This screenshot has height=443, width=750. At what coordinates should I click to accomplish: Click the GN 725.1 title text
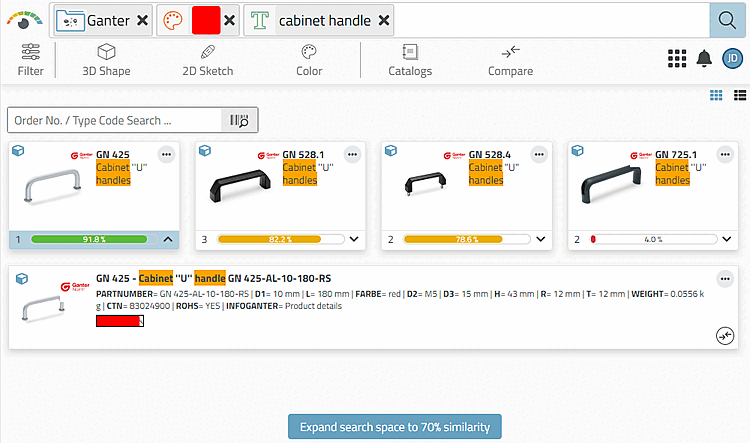pyautogui.click(x=676, y=155)
